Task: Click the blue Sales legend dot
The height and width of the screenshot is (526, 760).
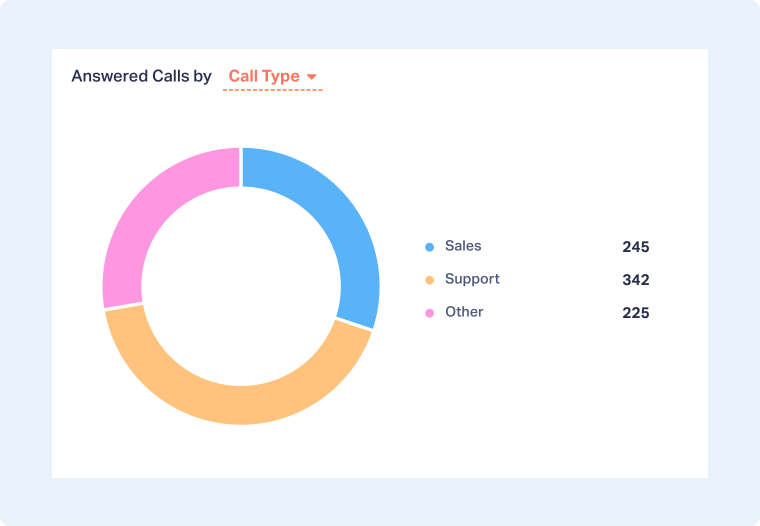Action: coord(430,247)
